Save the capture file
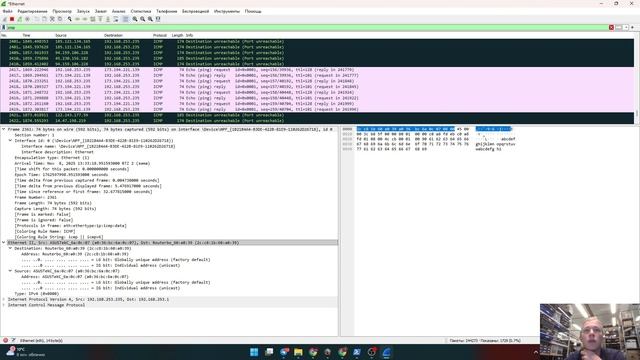 (x=44, y=19)
